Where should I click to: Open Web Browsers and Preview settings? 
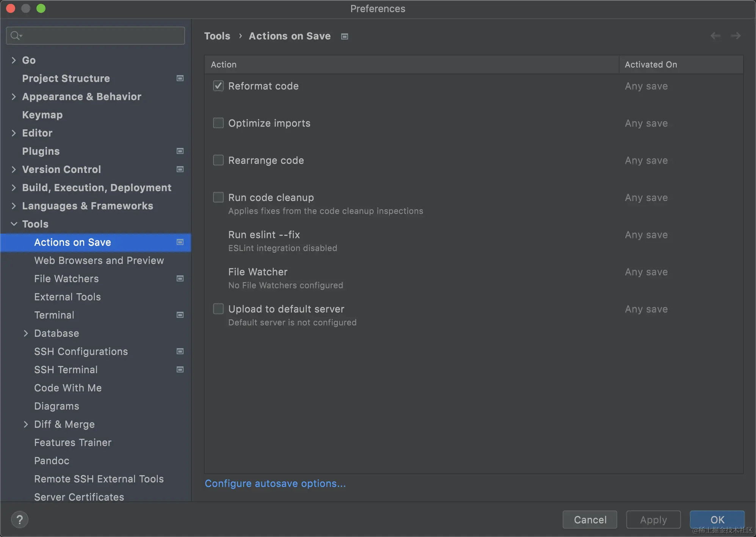(x=99, y=260)
